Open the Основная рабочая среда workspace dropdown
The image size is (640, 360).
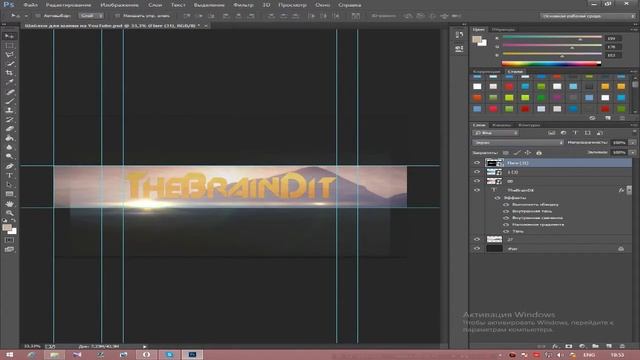[x=588, y=16]
